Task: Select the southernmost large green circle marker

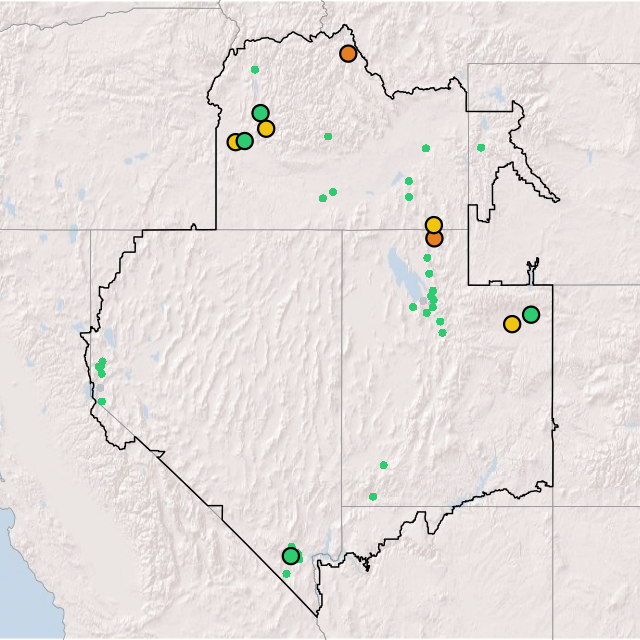Action: [290, 555]
